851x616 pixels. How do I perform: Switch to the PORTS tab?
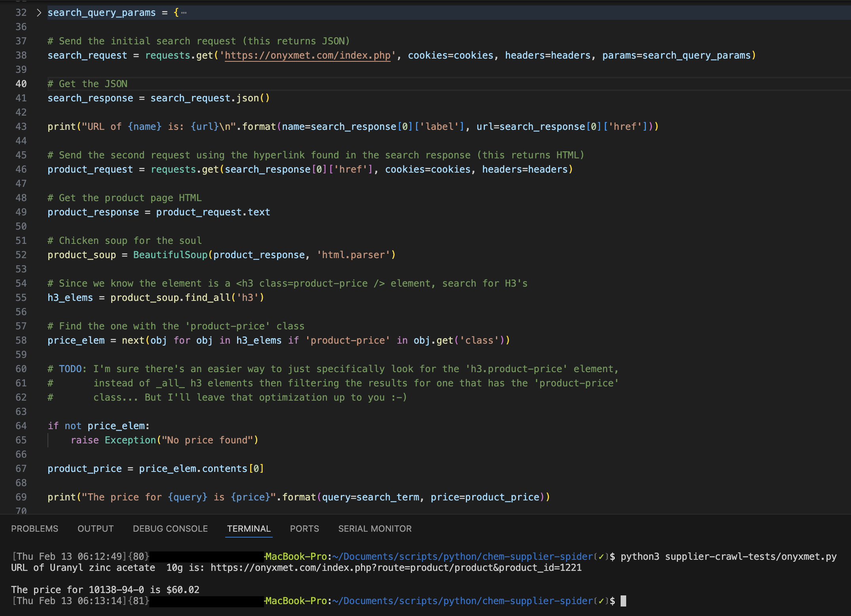tap(304, 529)
